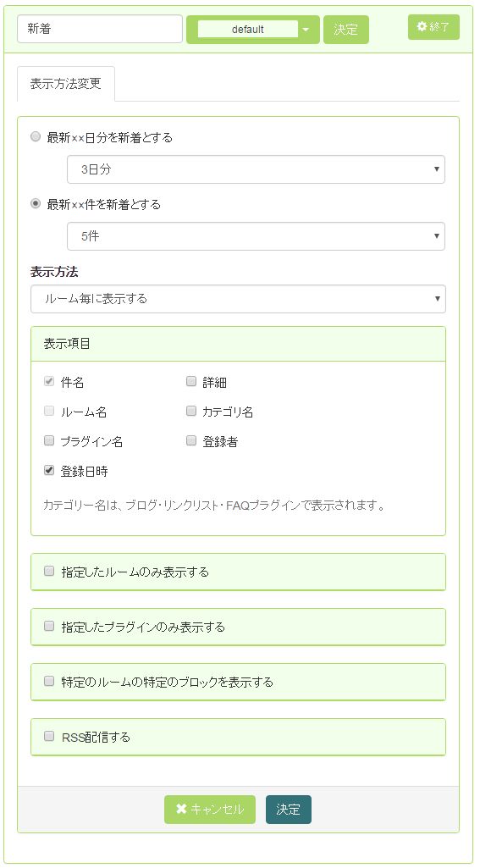Enable the 詳細 checkbox
Image resolution: width=480 pixels, height=868 pixels.
click(191, 381)
